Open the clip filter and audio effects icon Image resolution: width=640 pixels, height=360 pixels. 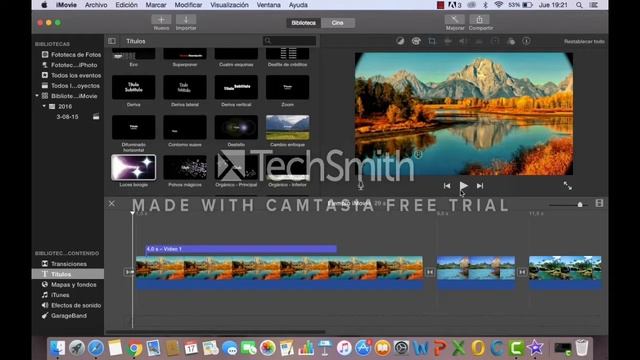pyautogui.click(x=511, y=41)
